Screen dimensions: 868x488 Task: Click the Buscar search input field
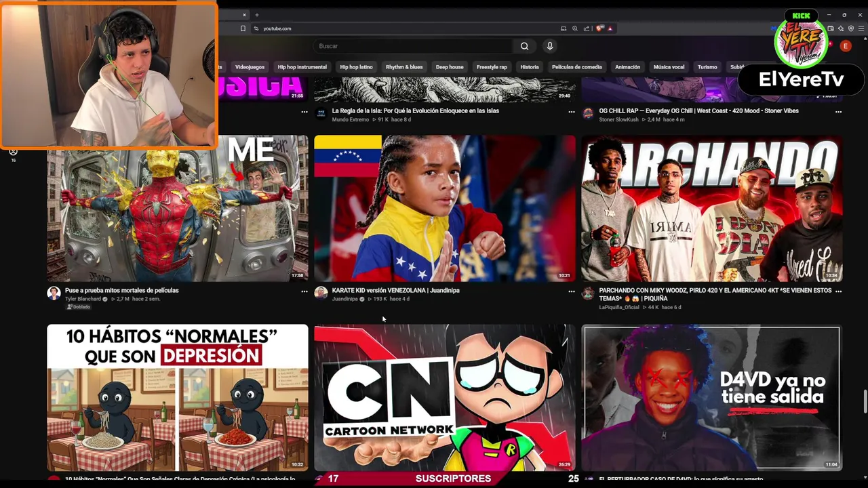tap(414, 46)
